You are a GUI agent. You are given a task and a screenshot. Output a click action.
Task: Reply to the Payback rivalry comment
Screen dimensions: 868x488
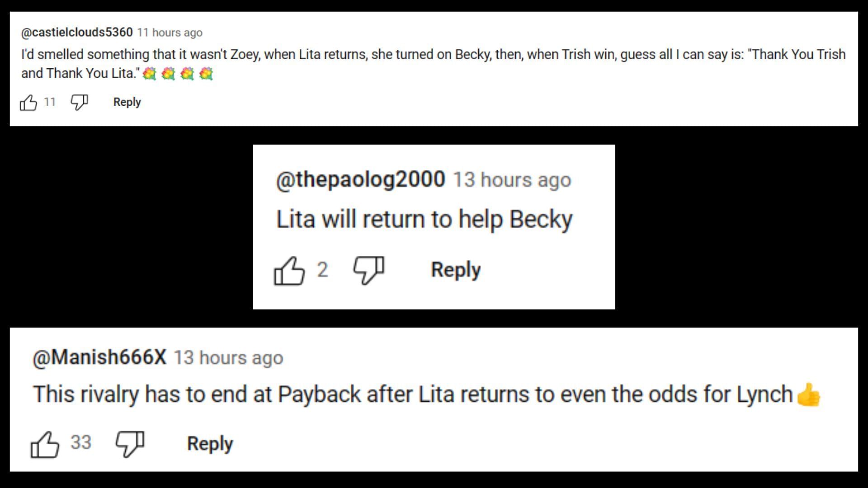point(210,444)
